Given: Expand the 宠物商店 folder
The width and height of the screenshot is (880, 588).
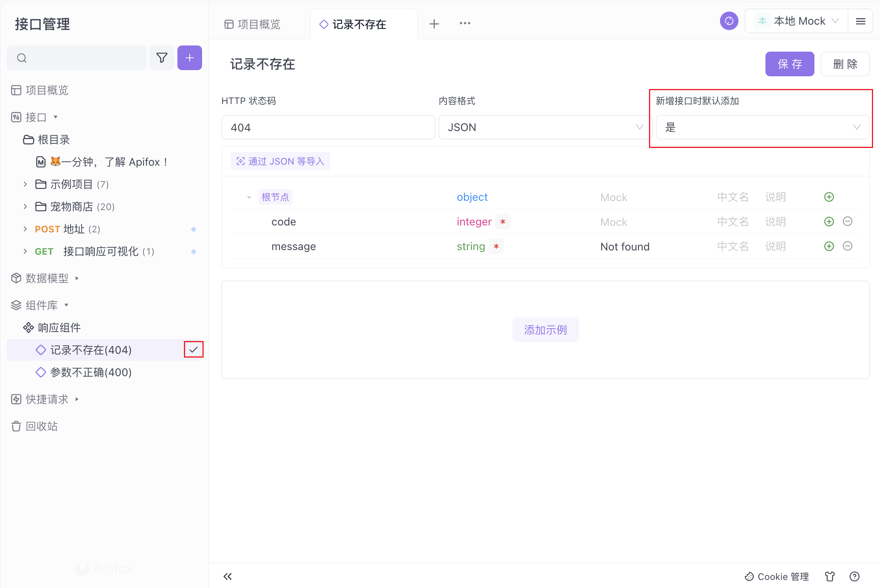Looking at the screenshot, I should coord(25,207).
